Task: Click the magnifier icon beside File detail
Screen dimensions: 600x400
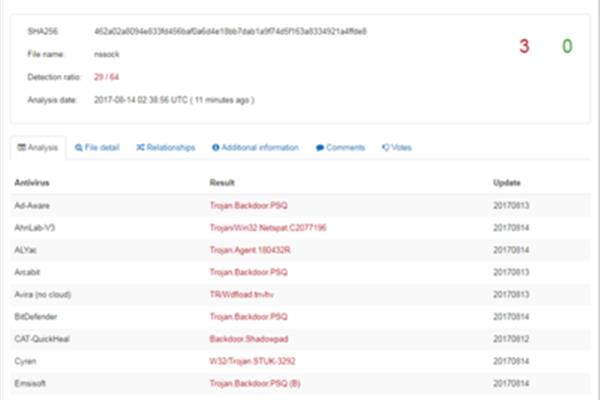Action: 78,148
